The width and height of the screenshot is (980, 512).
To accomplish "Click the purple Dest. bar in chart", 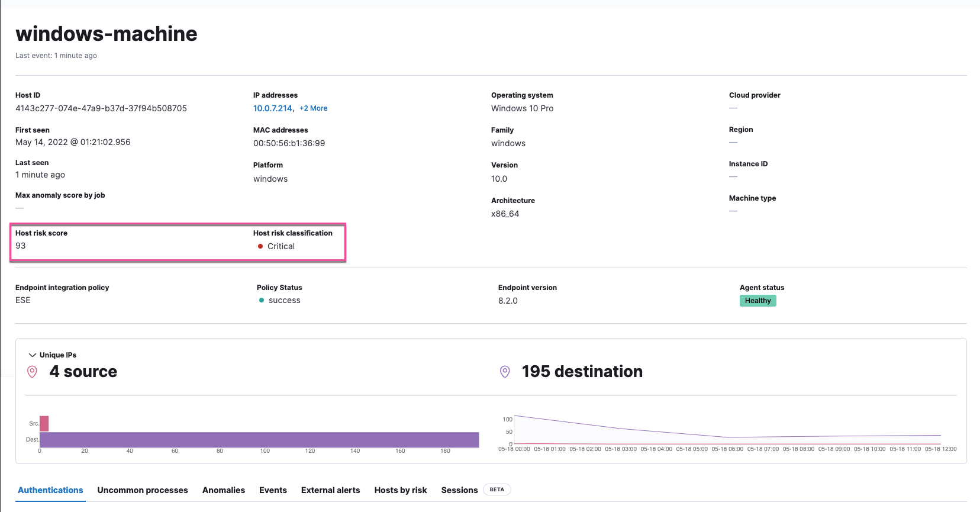I will 259,440.
